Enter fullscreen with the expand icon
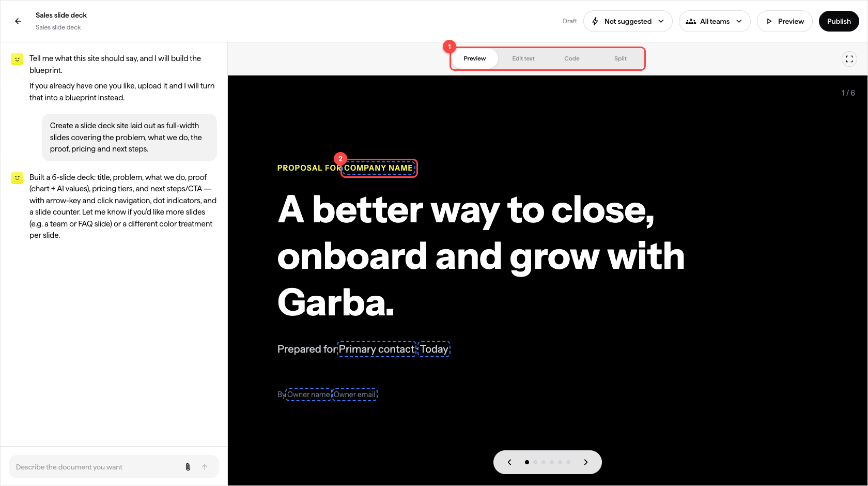This screenshot has width=868, height=486. 849,59
